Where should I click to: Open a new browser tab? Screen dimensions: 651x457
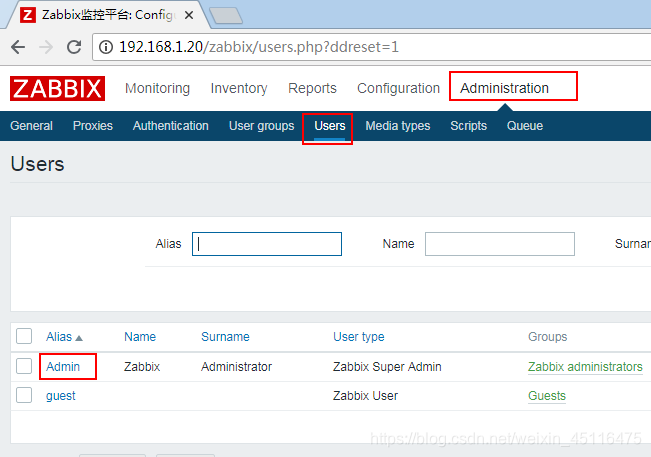226,16
